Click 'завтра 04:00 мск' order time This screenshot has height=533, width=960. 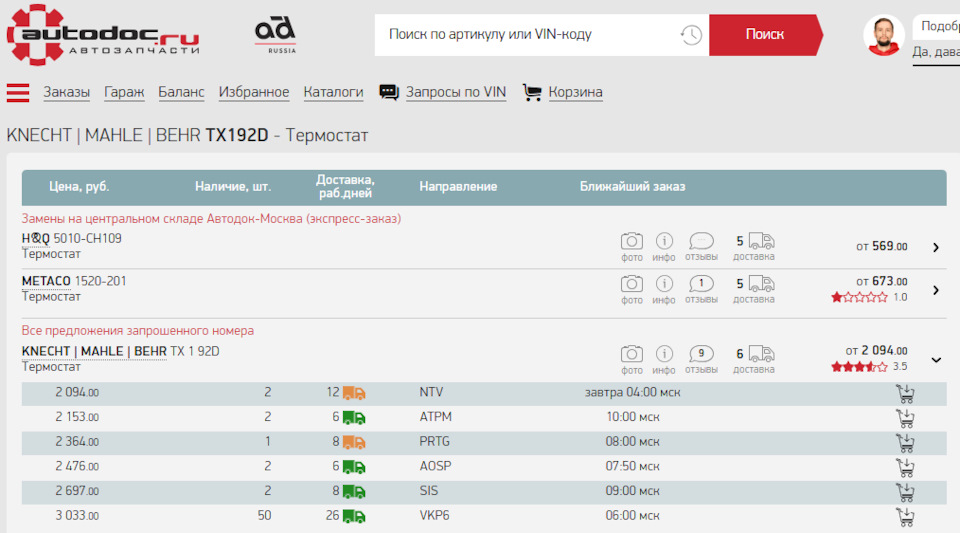point(632,392)
